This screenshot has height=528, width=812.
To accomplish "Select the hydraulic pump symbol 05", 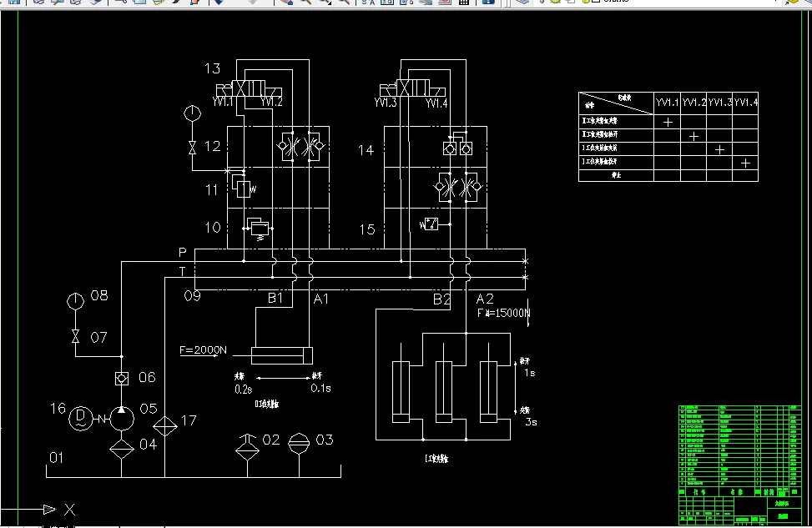I will coord(122,418).
